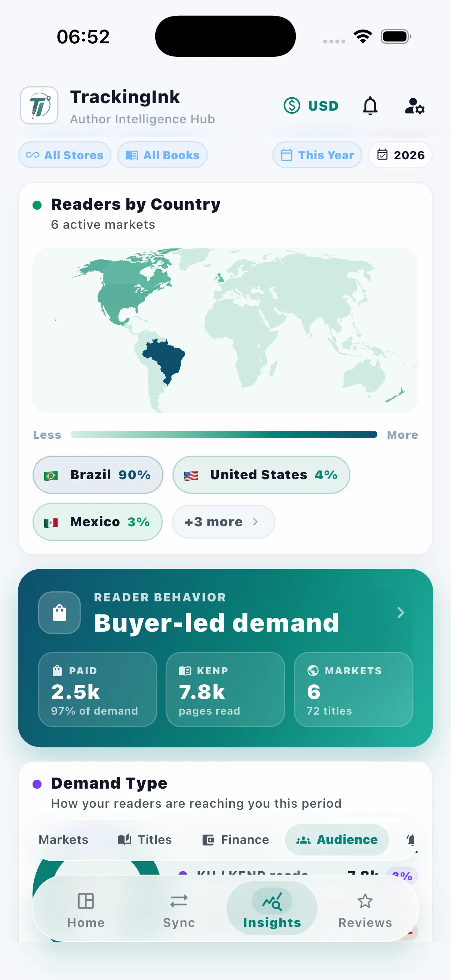Open the MARKETS 6 stat card

353,689
